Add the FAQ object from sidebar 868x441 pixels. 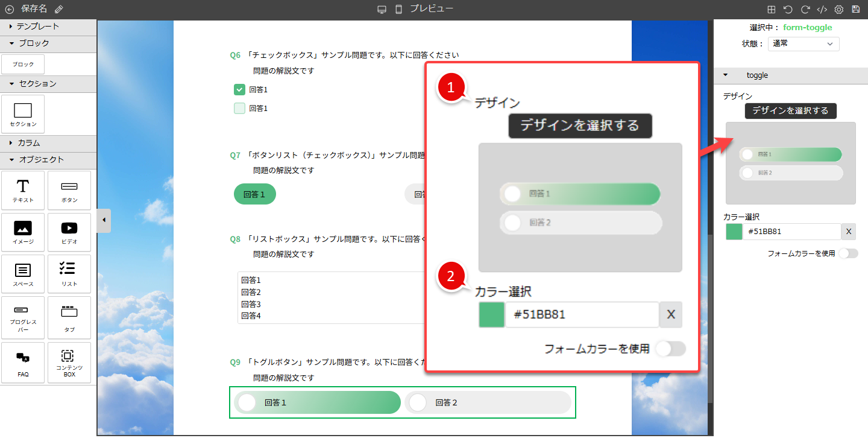23,363
